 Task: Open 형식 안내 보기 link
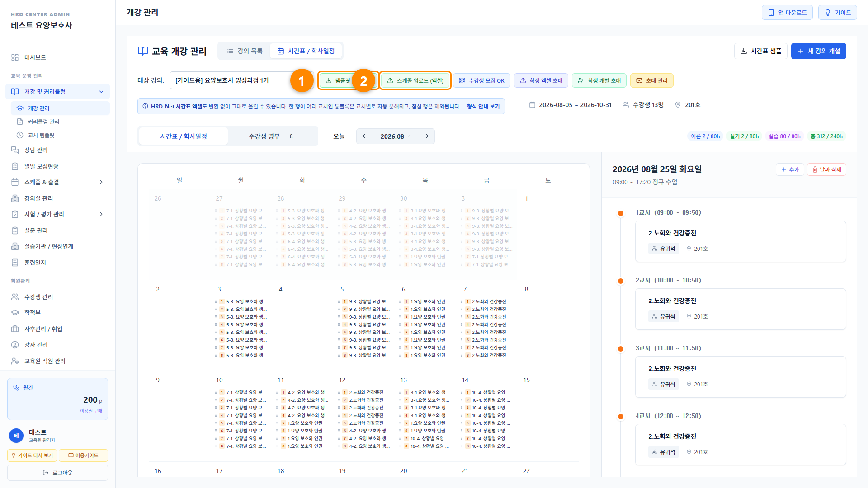click(x=483, y=106)
